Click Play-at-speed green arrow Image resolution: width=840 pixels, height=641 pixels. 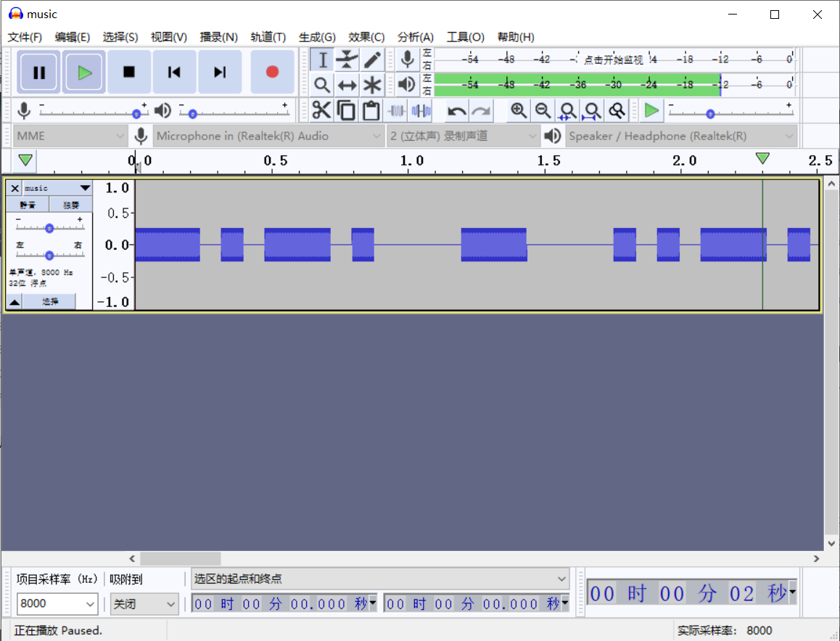point(651,110)
